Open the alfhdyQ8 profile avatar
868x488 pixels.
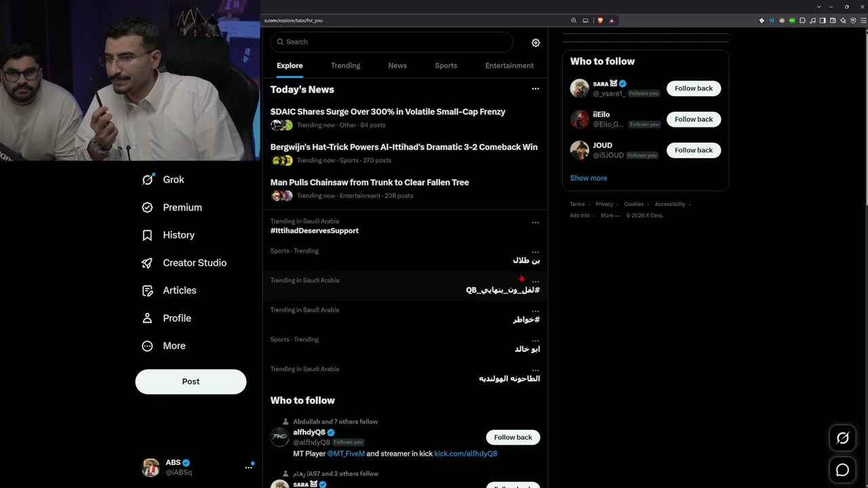[280, 437]
